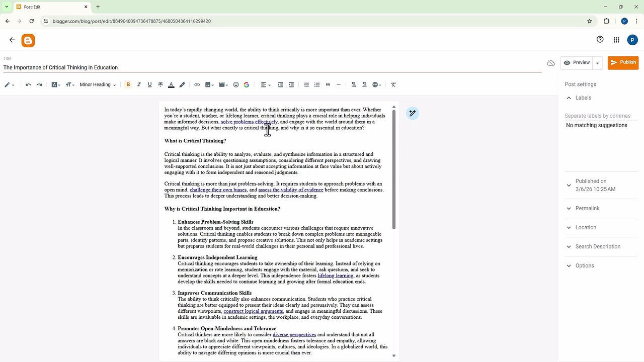Image resolution: width=644 pixels, height=362 pixels.
Task: Click the insert link icon
Action: coord(197,84)
